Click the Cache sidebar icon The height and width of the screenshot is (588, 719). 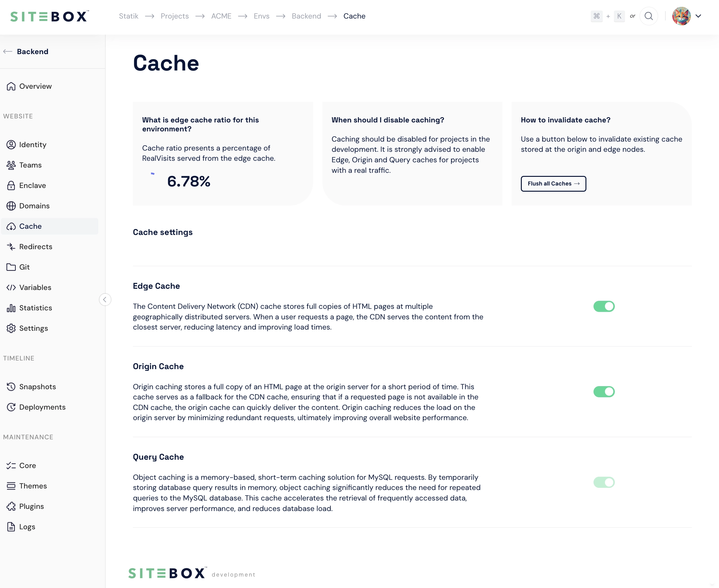tap(11, 226)
